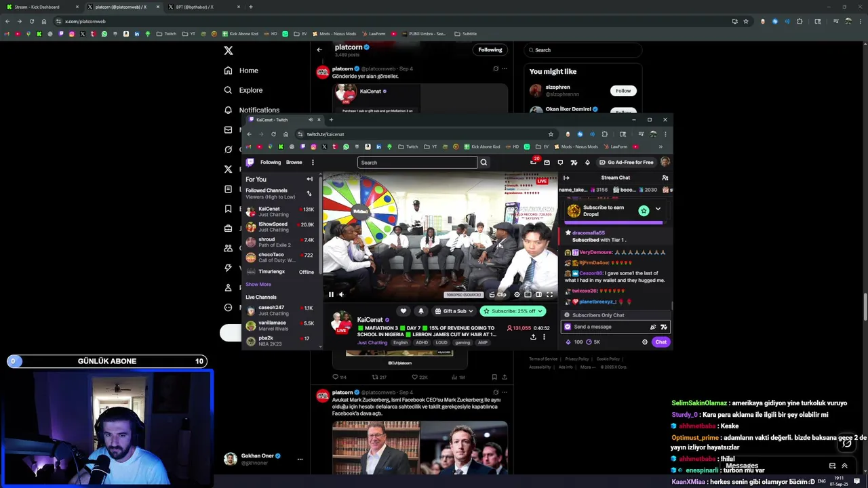
Task: Open the Twitch mail envelope icon
Action: (x=547, y=163)
